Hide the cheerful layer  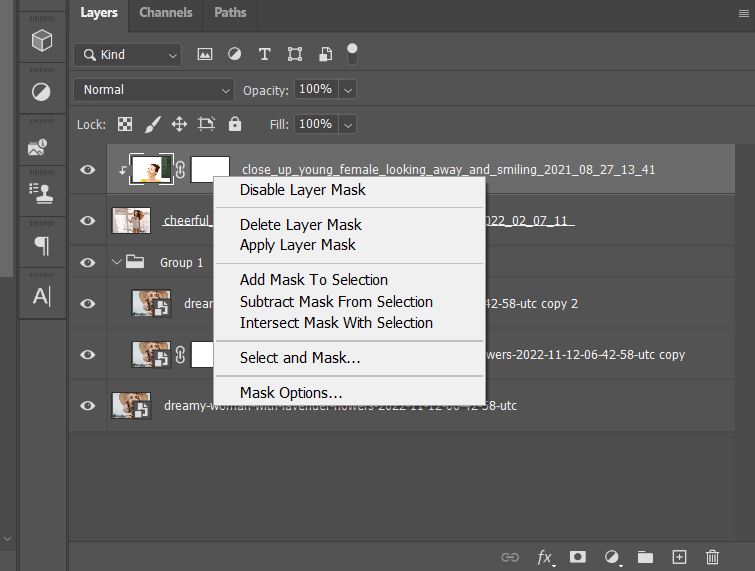pos(88,221)
